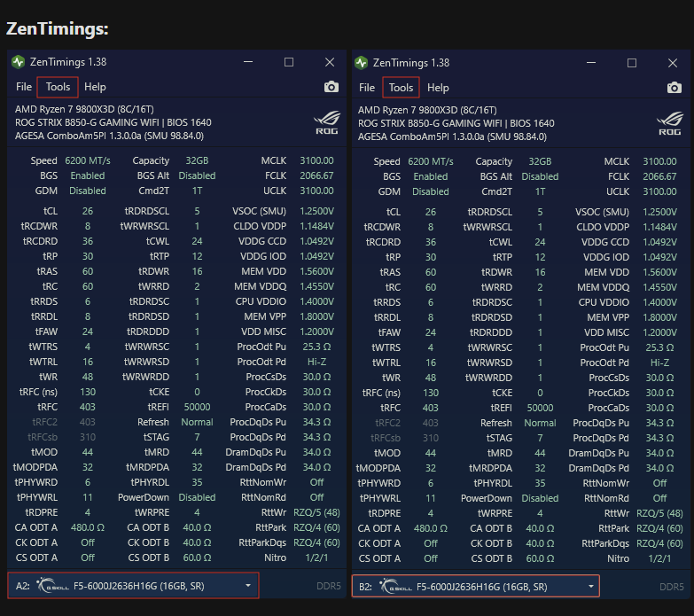
Task: Maximize the right ZenTimings window
Action: (632, 63)
